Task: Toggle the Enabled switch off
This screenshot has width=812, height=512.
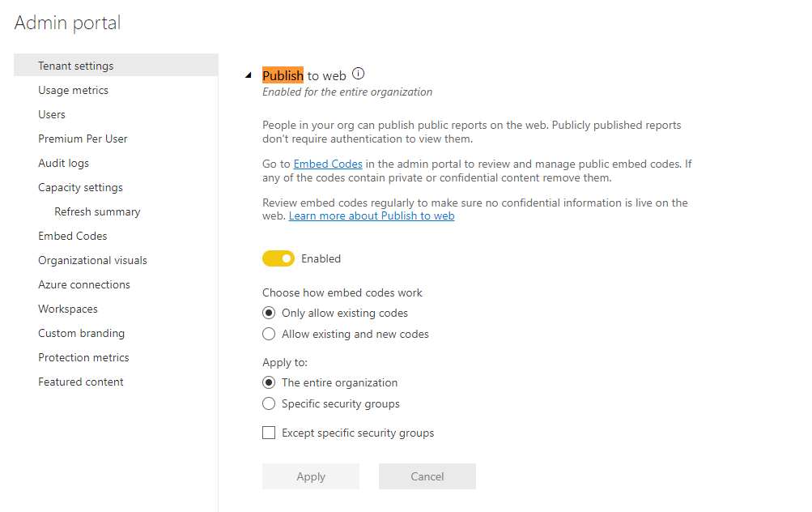Action: (278, 258)
